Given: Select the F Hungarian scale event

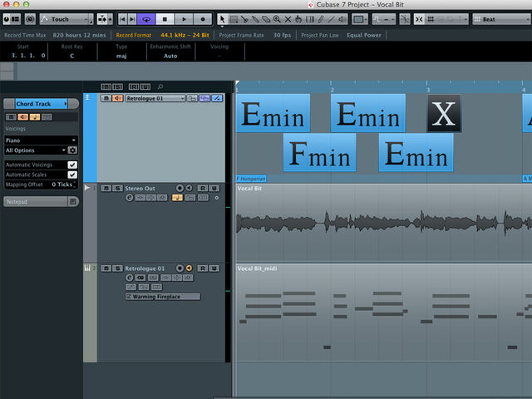Looking at the screenshot, I should point(251,179).
